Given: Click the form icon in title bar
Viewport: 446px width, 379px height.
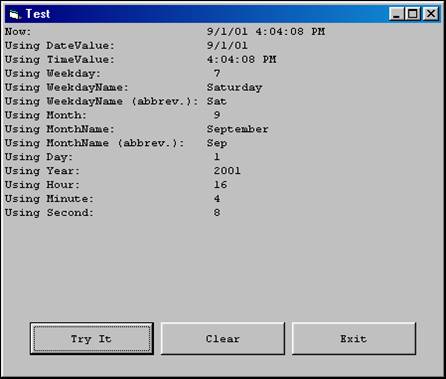Looking at the screenshot, I should 15,14.
